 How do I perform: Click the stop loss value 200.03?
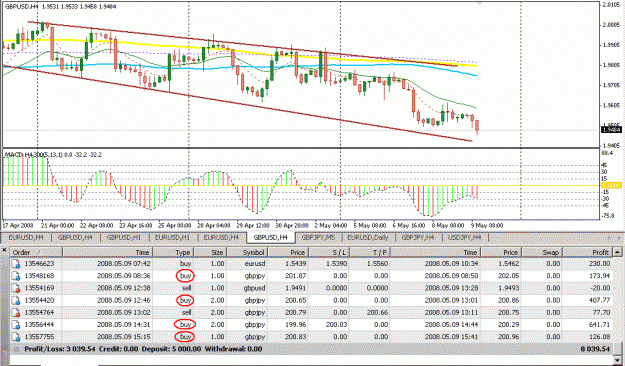pos(336,325)
